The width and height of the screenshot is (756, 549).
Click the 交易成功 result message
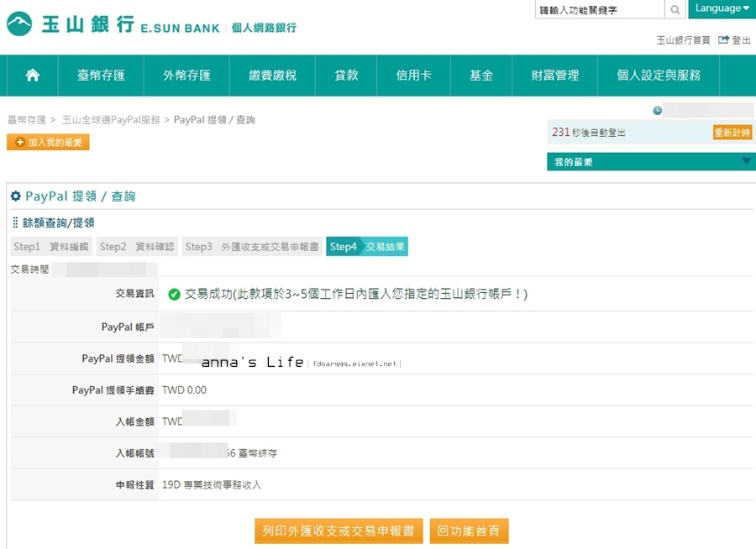(356, 294)
